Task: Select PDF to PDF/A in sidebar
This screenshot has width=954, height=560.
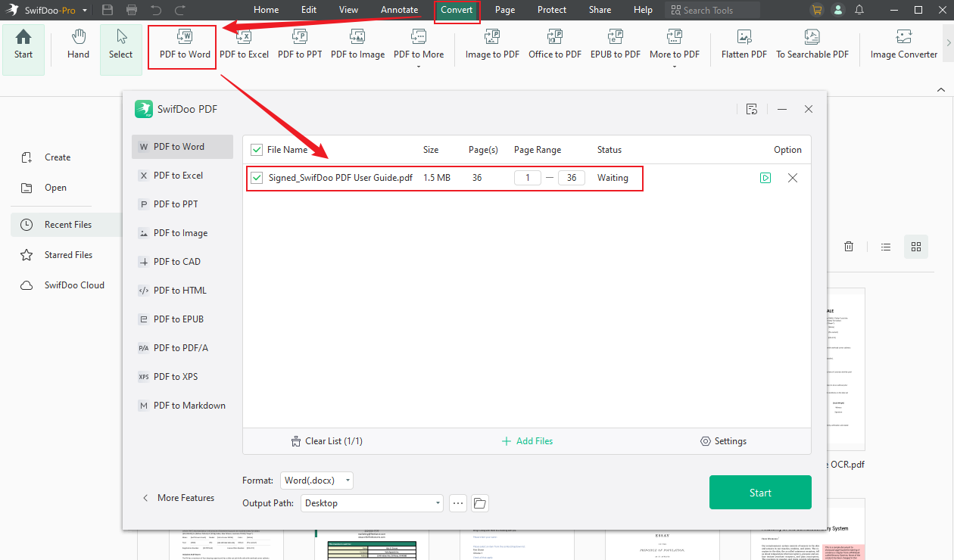Action: pyautogui.click(x=182, y=348)
